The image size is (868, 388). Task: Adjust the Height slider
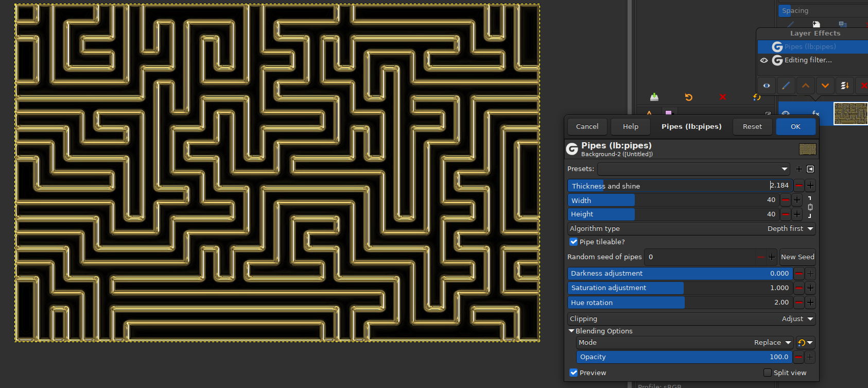click(673, 214)
